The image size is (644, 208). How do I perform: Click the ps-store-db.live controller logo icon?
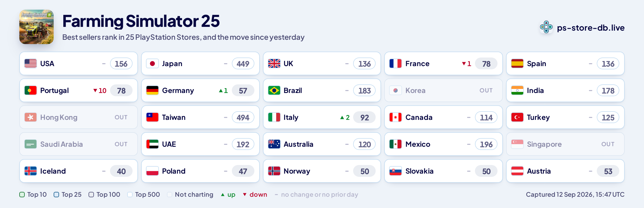pyautogui.click(x=546, y=27)
